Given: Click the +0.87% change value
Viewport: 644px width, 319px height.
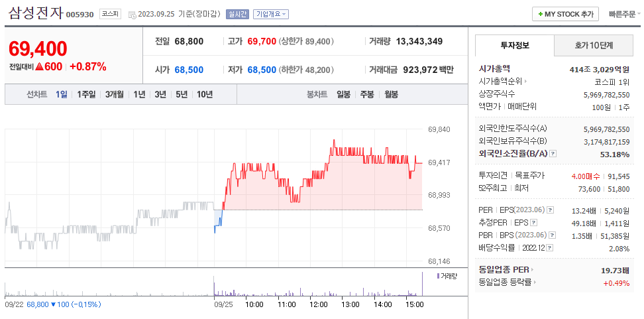Looking at the screenshot, I should [88, 66].
